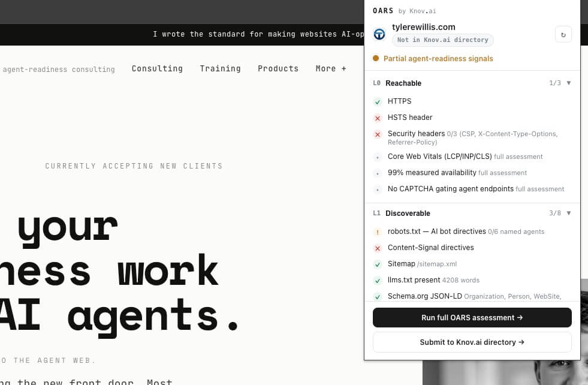
Task: Click CURRENTLY ACCEPTING NEW CLIENTS text
Action: 134,166
